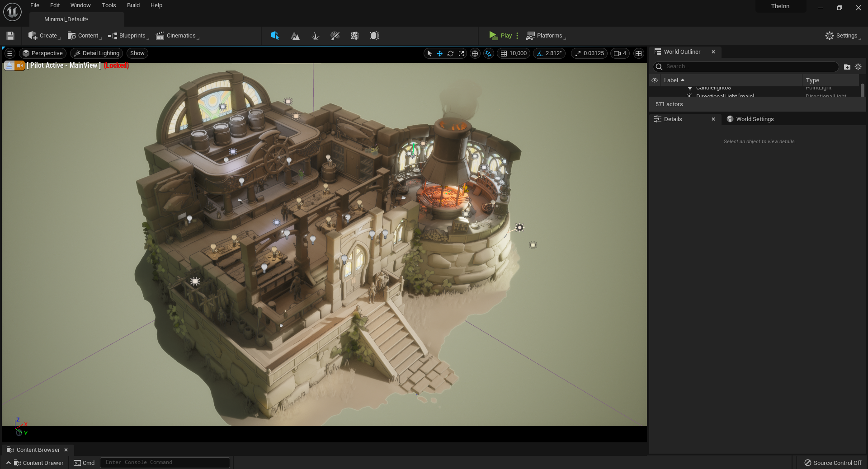
Task: Activate the Foliage mode icon
Action: (315, 36)
